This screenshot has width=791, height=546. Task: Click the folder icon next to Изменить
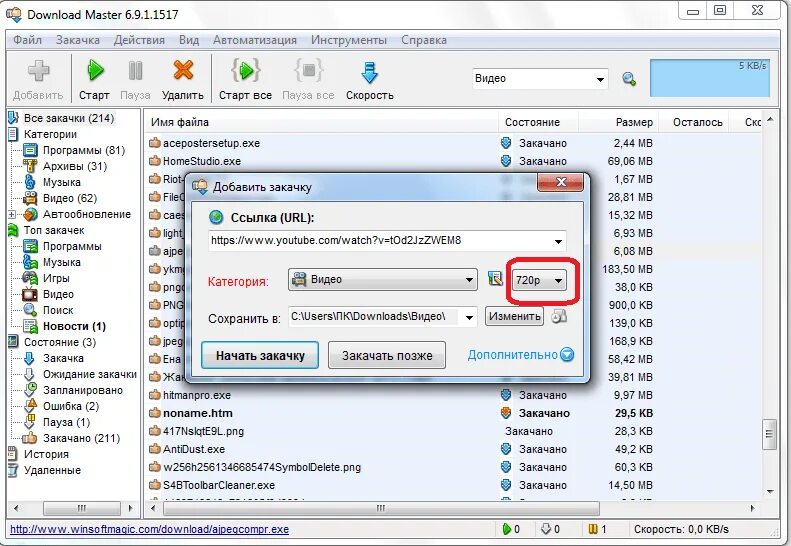click(559, 316)
